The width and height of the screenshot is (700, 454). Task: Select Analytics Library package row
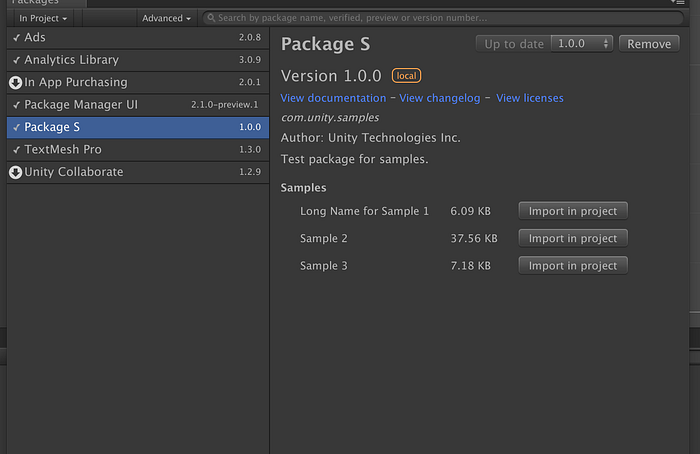tap(138, 60)
